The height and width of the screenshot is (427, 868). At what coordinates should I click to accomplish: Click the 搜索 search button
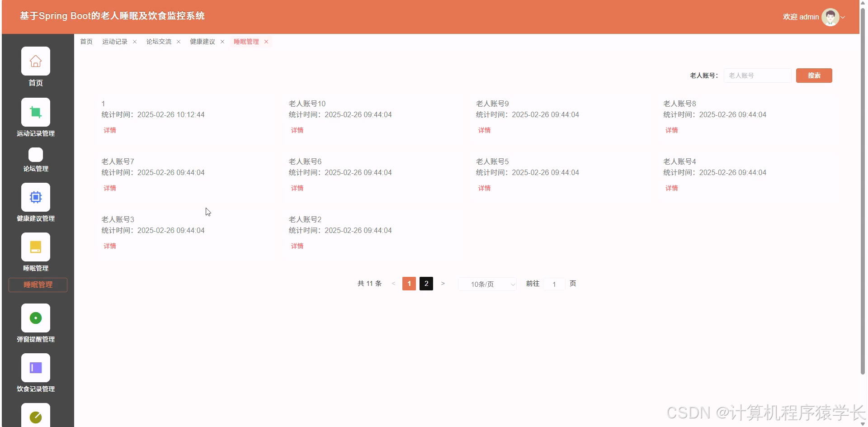point(814,76)
